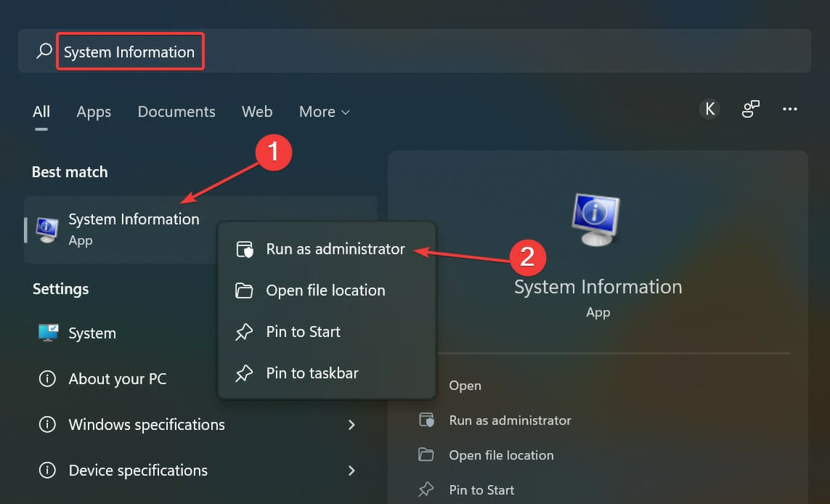Click the shield icon beside context-menu Run as administrator
This screenshot has height=504, width=830.
245,249
